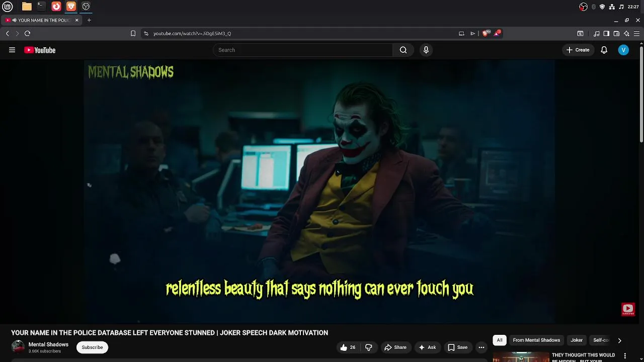Switch to Brave browser in panel
The height and width of the screenshot is (362, 644).
71,7
